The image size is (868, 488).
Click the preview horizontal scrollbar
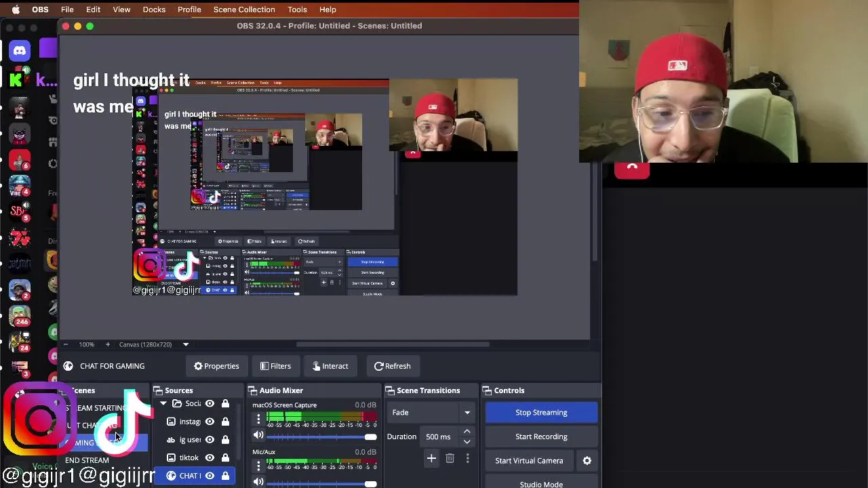[x=393, y=344]
